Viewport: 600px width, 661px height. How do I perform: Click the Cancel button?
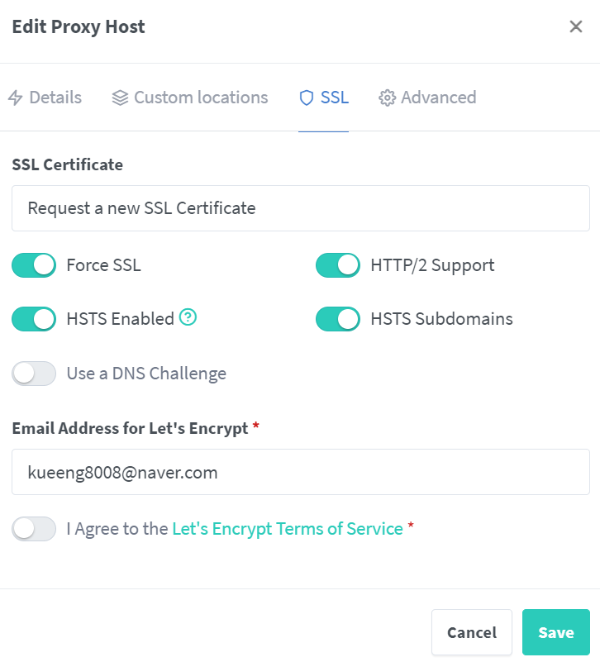coord(471,632)
